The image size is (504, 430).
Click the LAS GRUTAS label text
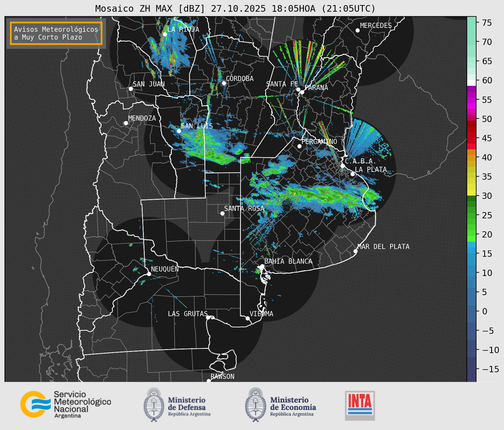(x=188, y=314)
